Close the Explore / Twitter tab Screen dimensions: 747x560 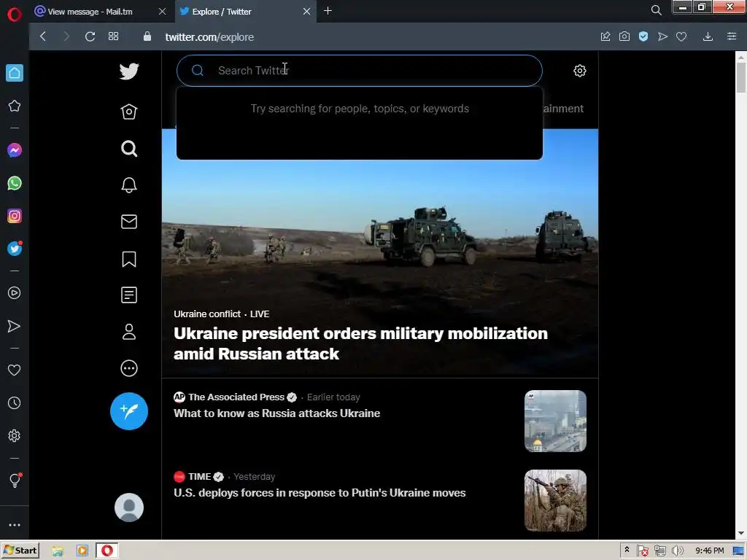coord(307,12)
